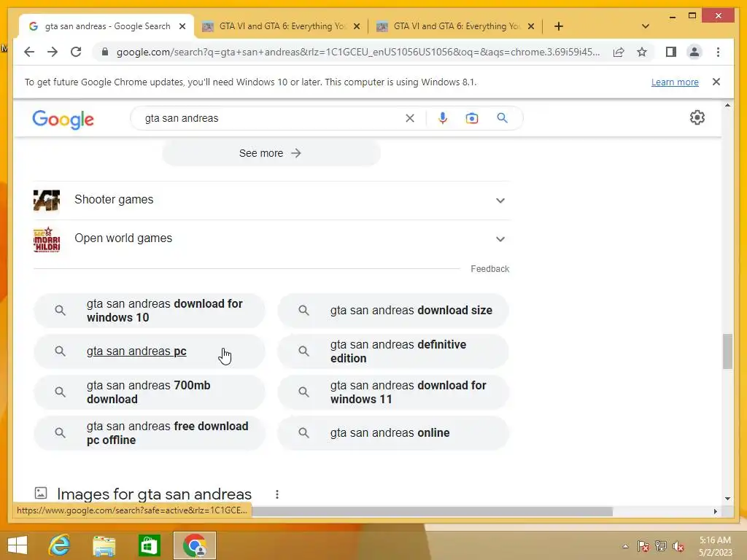Reload the Google search page

tap(76, 52)
